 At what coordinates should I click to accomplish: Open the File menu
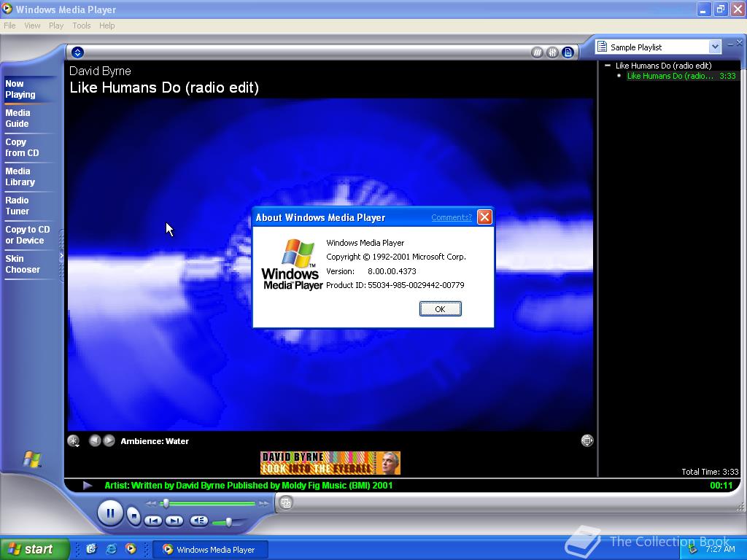click(9, 26)
